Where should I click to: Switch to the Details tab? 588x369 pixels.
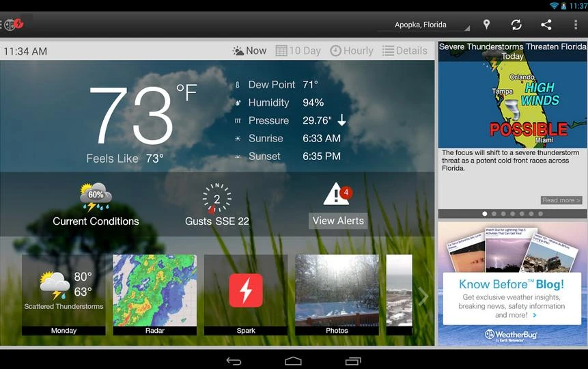tap(404, 51)
